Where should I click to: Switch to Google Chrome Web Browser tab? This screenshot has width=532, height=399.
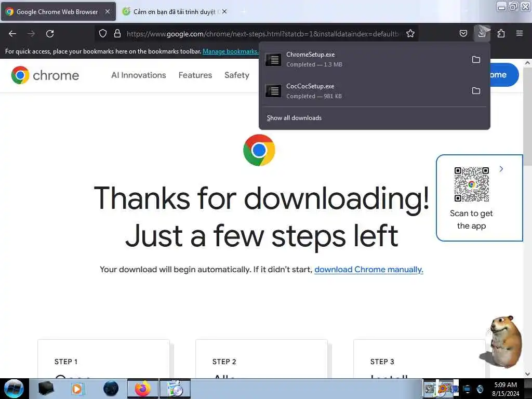tap(58, 11)
